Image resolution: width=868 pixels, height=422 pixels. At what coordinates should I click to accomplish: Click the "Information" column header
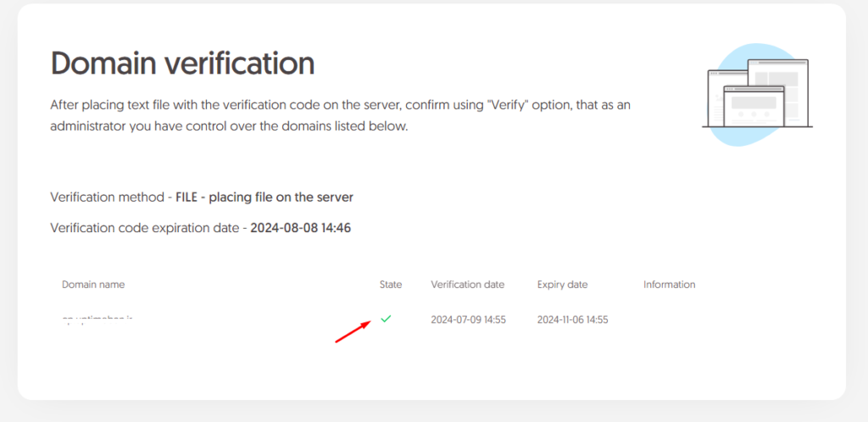click(x=669, y=285)
